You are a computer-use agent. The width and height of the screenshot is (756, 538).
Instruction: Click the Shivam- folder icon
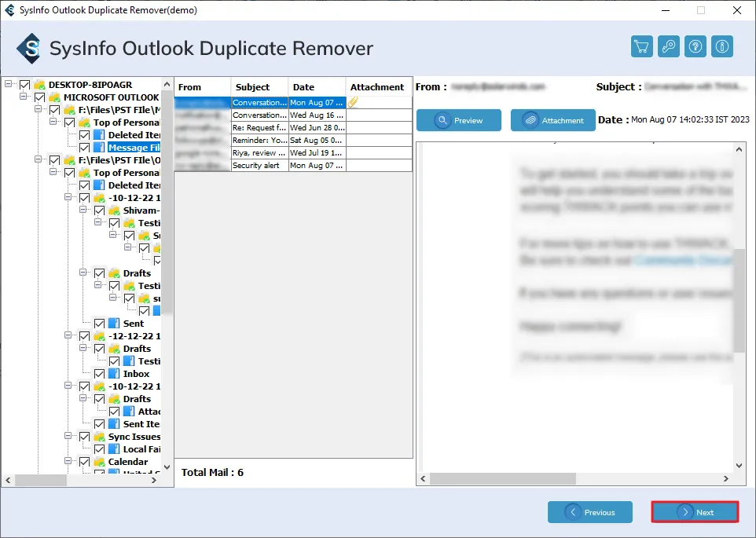pos(114,210)
